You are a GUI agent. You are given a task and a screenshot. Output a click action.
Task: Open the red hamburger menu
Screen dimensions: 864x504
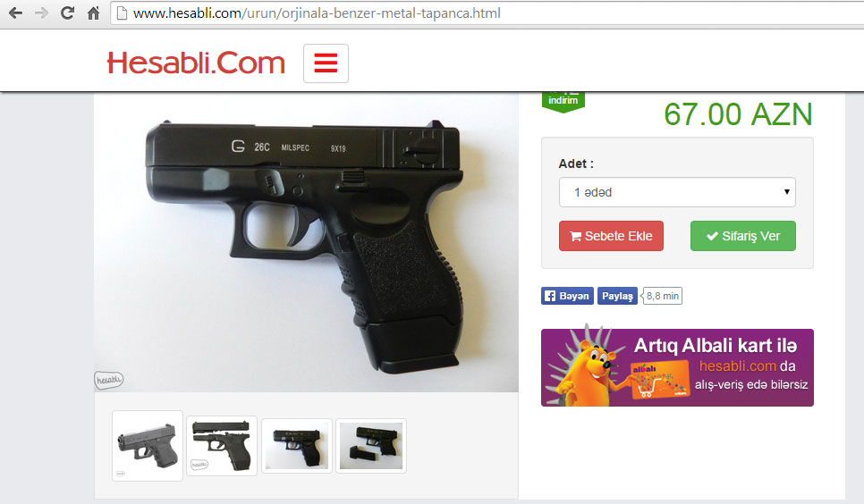point(326,63)
